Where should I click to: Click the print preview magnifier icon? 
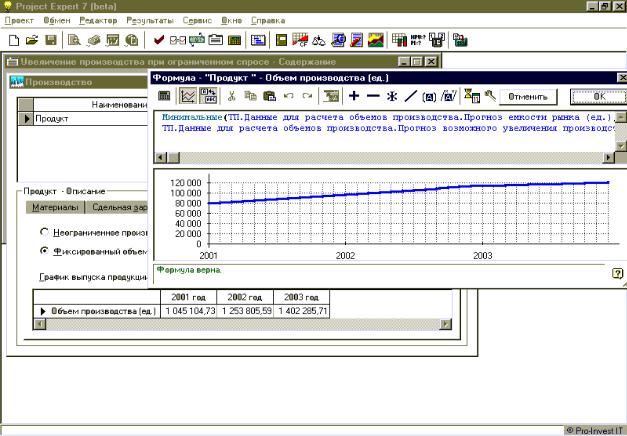click(x=74, y=40)
